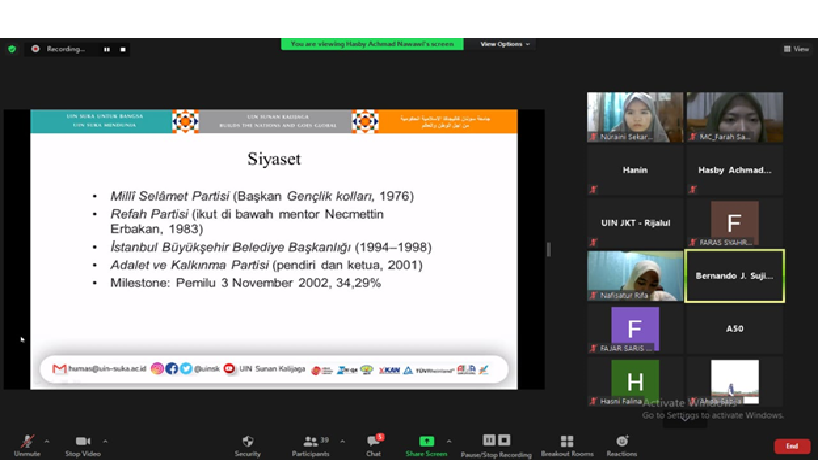This screenshot has height=460, width=819.
Task: Open share options arrow beside Share Screen
Action: coord(449,441)
